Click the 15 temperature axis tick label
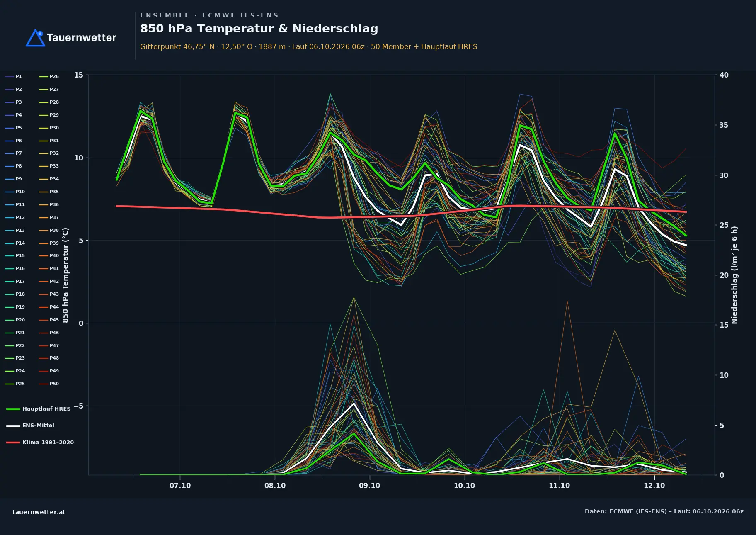756x535 pixels. [79, 75]
